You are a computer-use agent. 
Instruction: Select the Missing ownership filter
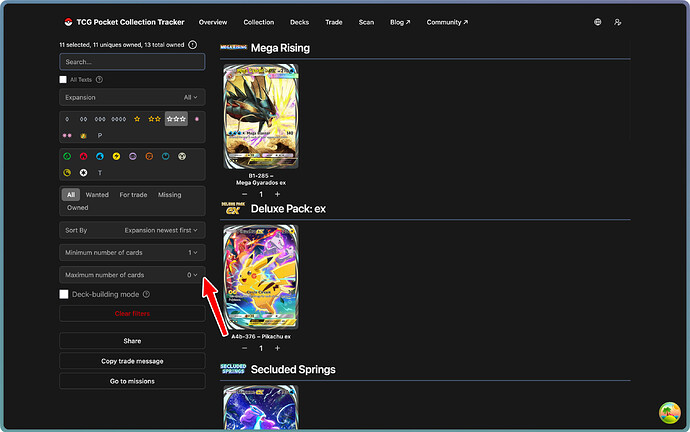(169, 194)
